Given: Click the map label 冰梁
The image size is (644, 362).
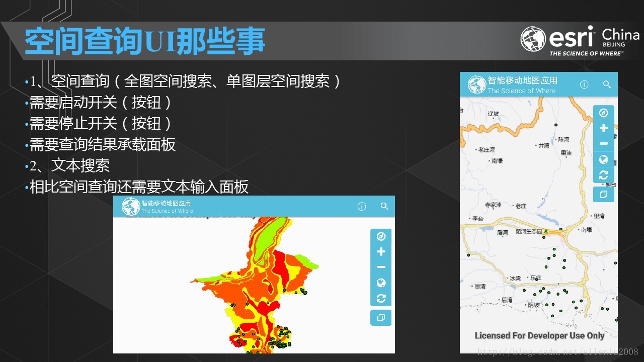Looking at the screenshot, I should (x=515, y=278).
